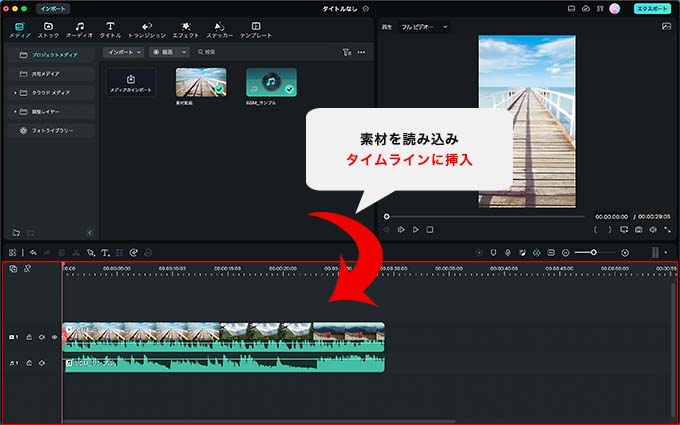Viewport: 680px width, 425px height.
Task: Mute audio track 1
Action: click(42, 363)
